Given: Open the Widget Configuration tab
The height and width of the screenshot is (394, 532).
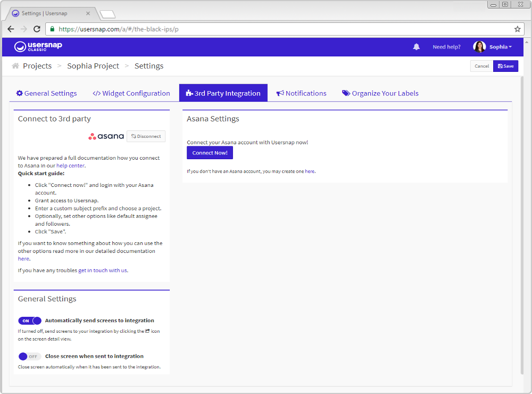Looking at the screenshot, I should pos(131,93).
